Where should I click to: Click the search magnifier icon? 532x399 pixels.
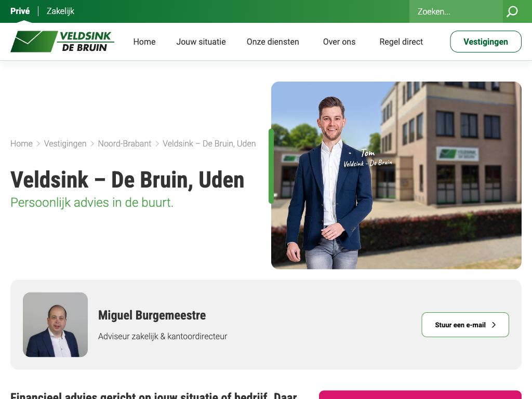(512, 11)
